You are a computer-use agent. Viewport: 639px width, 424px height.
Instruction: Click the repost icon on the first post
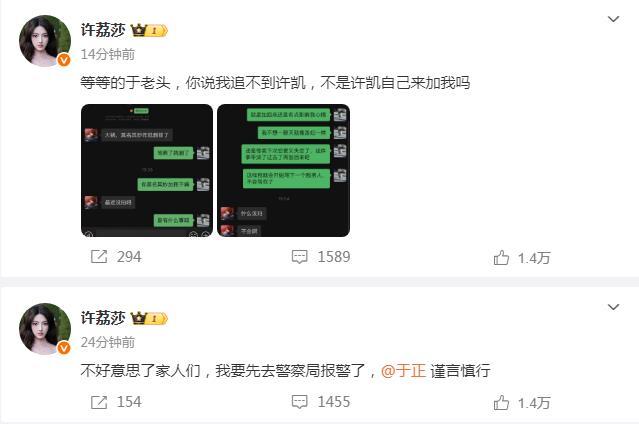[x=99, y=257]
